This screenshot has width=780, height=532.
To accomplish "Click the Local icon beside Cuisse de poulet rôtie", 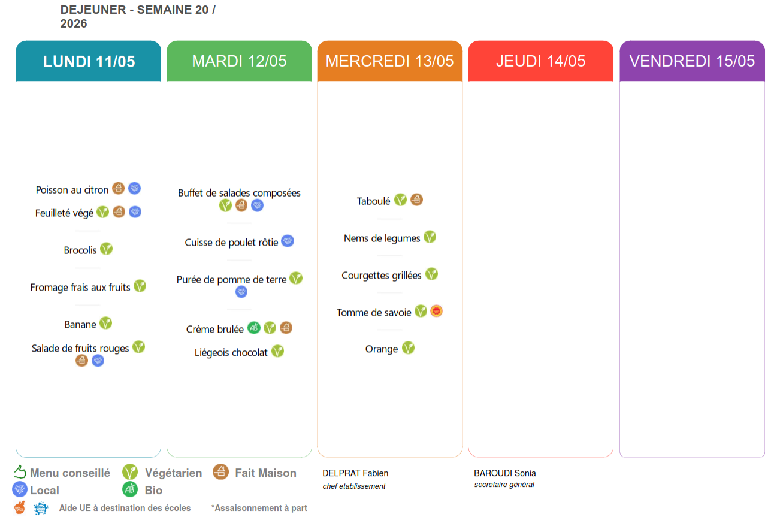I will click(288, 241).
